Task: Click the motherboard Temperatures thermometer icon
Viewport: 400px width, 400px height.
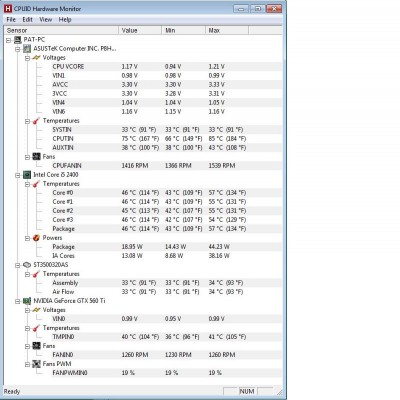Action: pos(36,121)
